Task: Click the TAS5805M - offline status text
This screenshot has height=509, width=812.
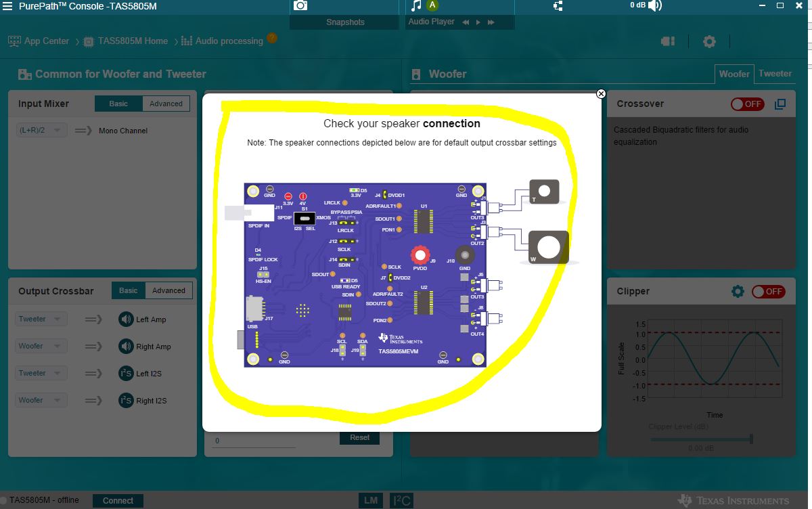Action: (44, 500)
